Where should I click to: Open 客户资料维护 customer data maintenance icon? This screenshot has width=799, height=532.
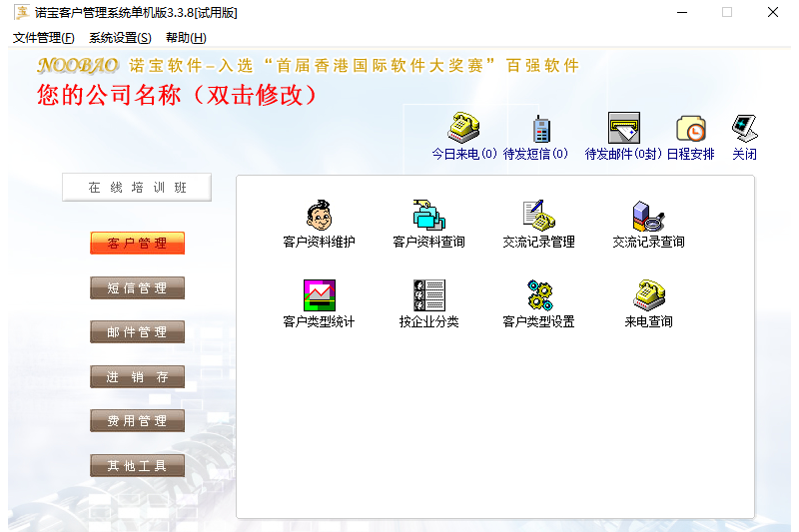pos(319,216)
